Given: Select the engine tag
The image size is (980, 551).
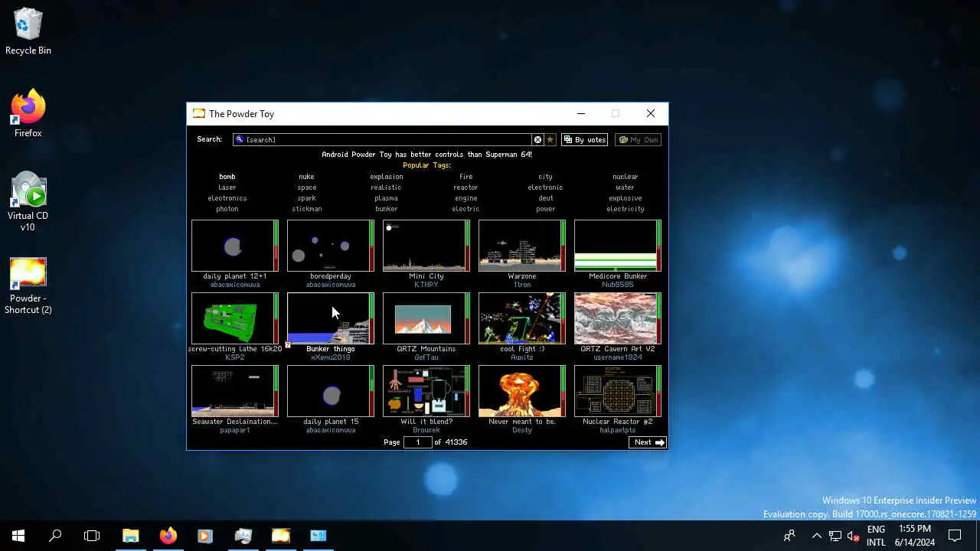Looking at the screenshot, I should click(x=466, y=198).
